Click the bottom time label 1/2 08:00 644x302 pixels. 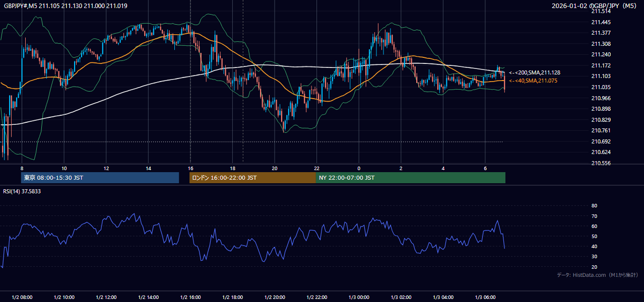point(22,297)
